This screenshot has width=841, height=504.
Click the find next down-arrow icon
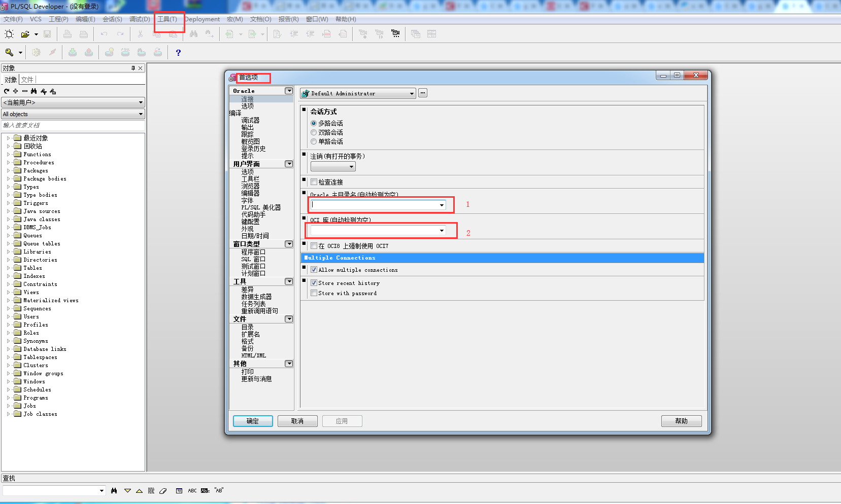127,490
